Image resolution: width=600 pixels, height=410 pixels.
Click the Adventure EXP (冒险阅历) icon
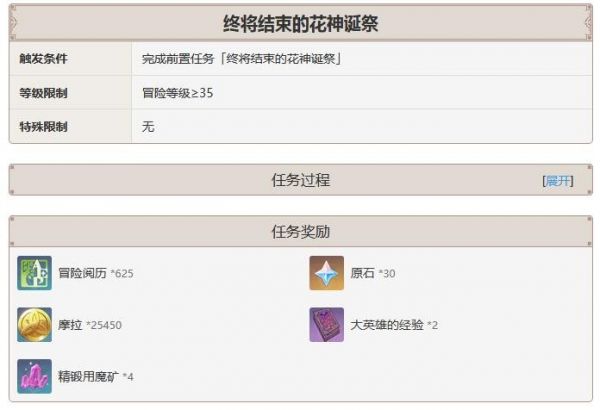[x=34, y=273]
